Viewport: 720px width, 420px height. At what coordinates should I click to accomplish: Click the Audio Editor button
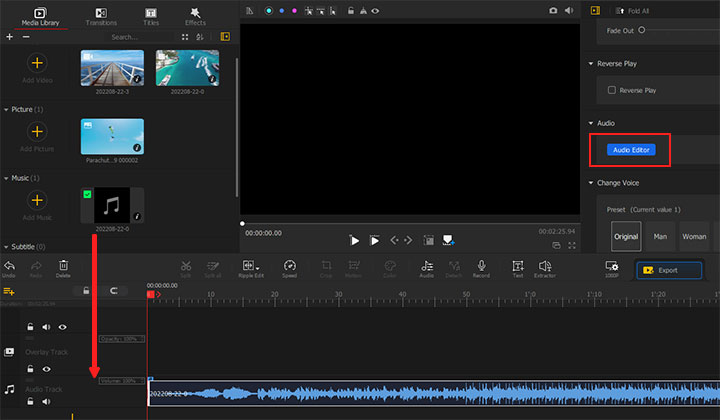coord(630,149)
